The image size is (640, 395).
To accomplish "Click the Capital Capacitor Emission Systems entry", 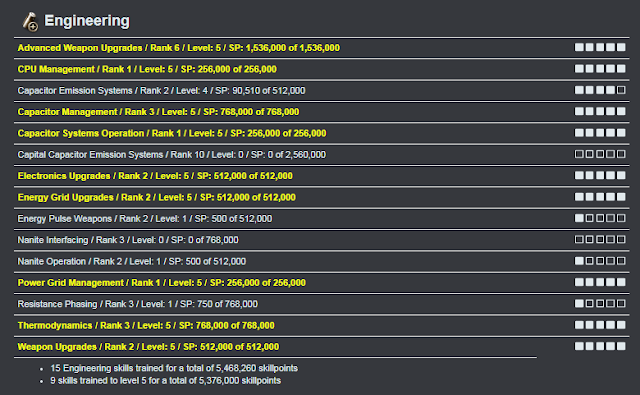I will [x=171, y=155].
